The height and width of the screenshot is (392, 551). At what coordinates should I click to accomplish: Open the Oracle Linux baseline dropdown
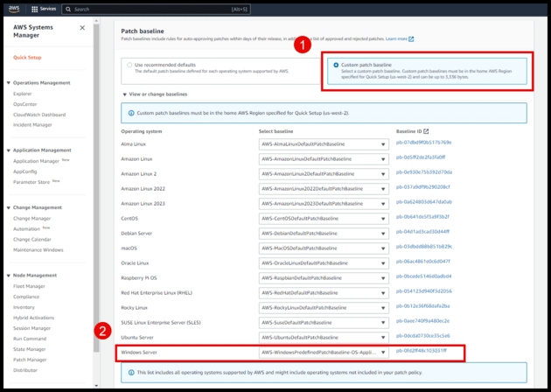click(x=324, y=263)
